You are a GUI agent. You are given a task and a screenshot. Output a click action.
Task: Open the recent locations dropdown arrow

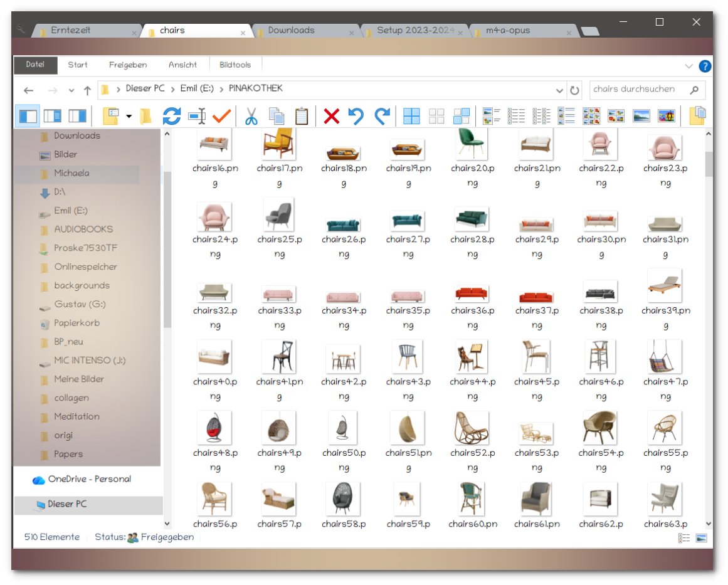click(x=71, y=90)
